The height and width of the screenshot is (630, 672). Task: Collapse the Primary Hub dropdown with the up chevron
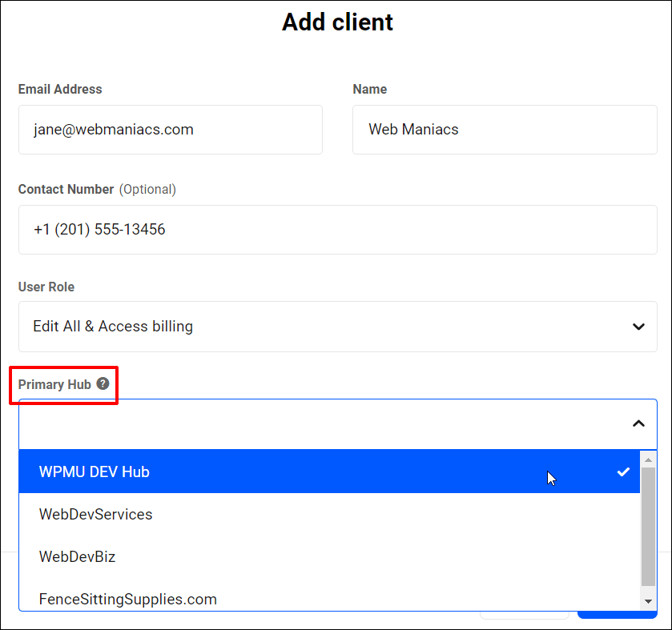pos(638,423)
